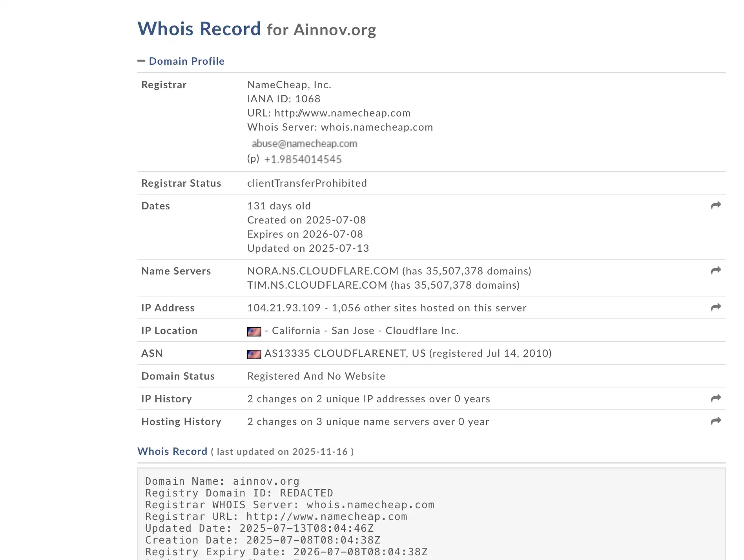This screenshot has width=744, height=560.
Task: Select the TIM.NS.CLOUDFLARE.COM name server
Action: pos(317,285)
